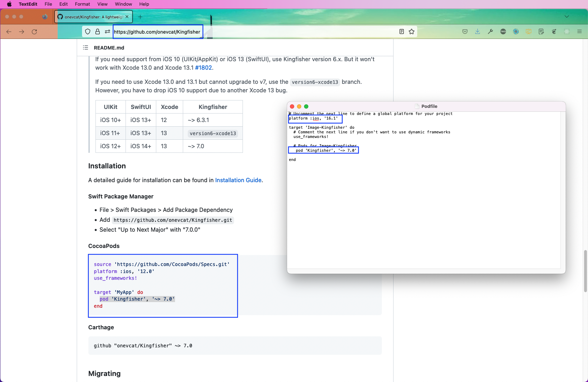Open the Edit menu

[x=64, y=4]
